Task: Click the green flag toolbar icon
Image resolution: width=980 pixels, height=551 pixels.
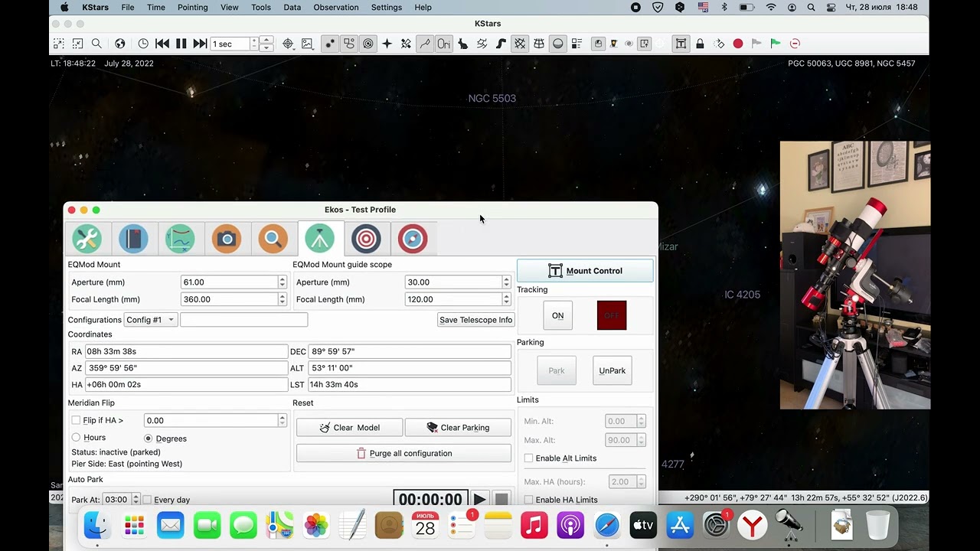Action: click(776, 44)
